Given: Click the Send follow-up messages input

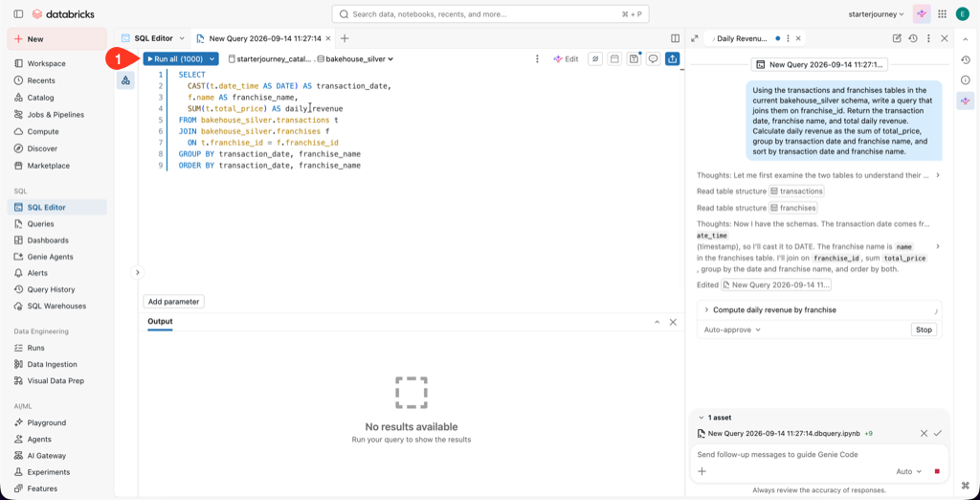Looking at the screenshot, I should tap(819, 454).
